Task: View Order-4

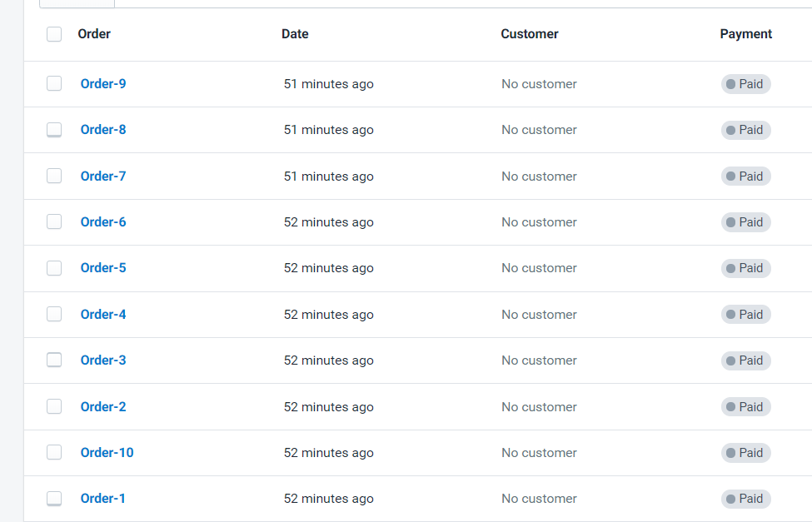Action: pos(103,315)
